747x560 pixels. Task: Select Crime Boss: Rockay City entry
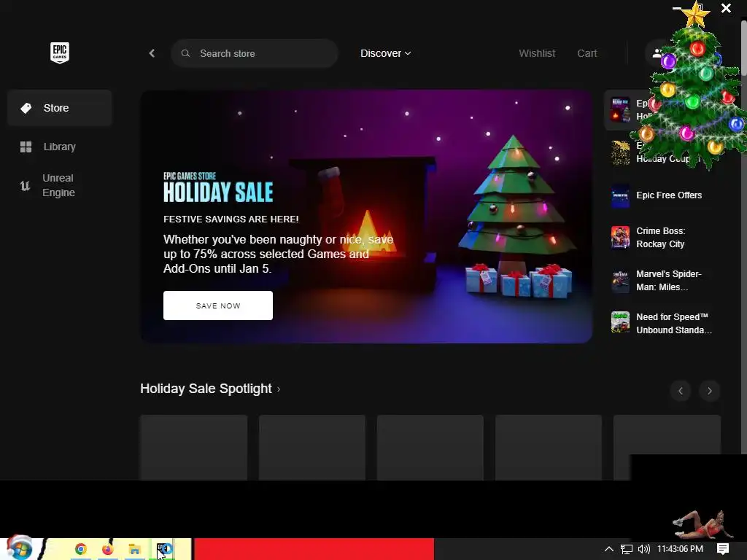pyautogui.click(x=661, y=237)
